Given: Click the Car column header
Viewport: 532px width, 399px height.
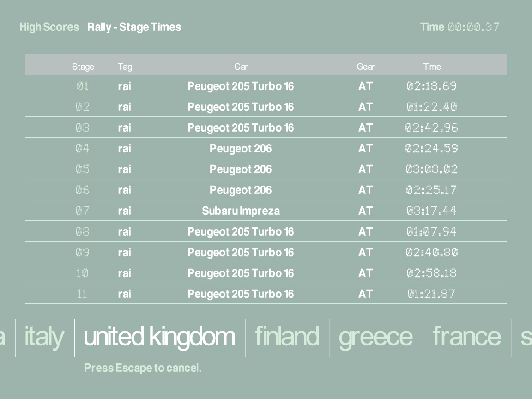Looking at the screenshot, I should [241, 66].
